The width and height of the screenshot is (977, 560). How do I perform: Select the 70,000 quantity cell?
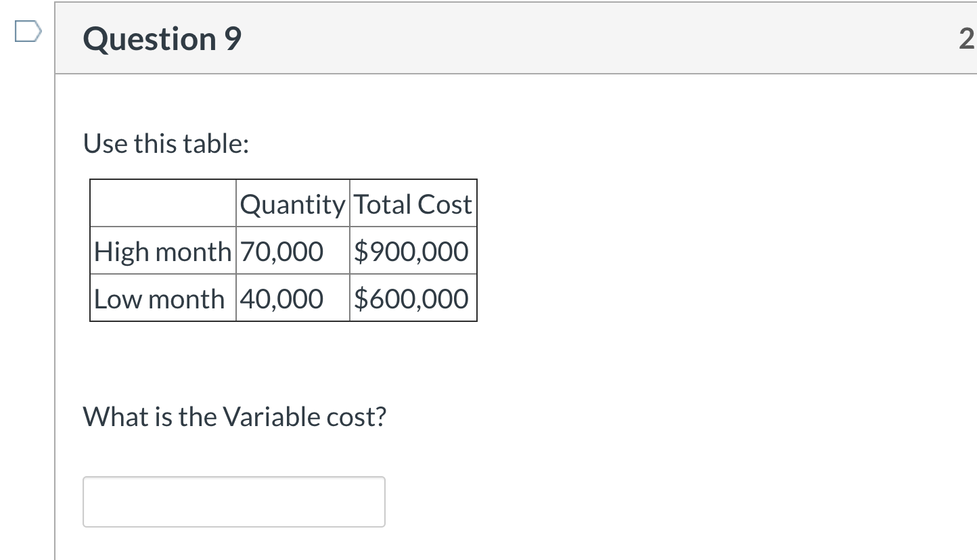[x=279, y=251]
